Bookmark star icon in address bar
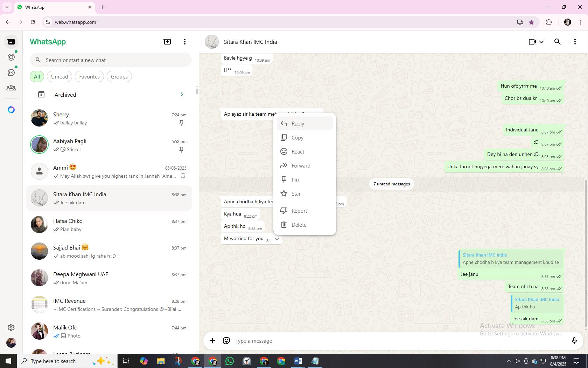Screen dimensions: 588x368 [x=531, y=22]
